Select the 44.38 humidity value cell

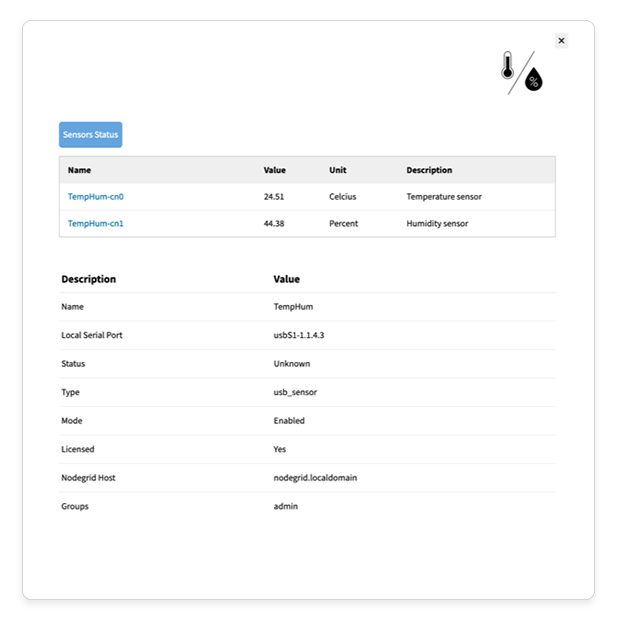tap(274, 224)
